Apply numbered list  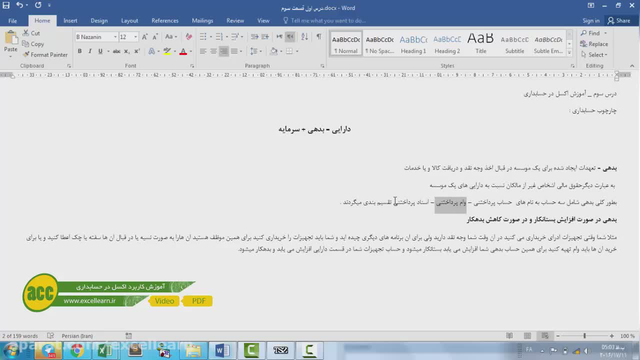219,37
